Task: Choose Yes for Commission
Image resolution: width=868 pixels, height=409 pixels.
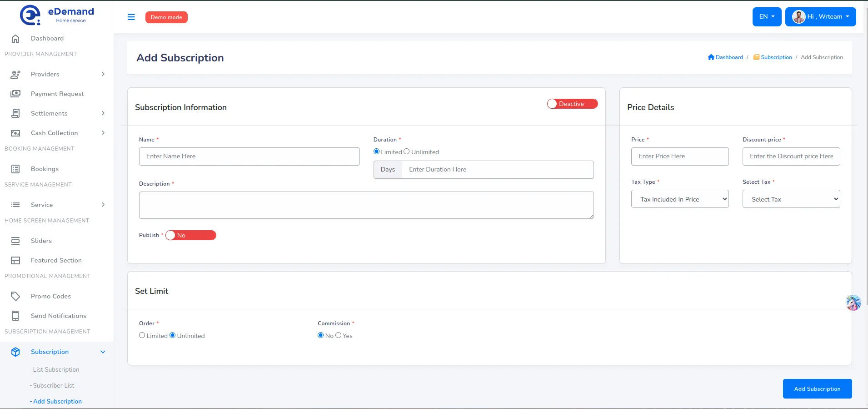Action: 338,335
